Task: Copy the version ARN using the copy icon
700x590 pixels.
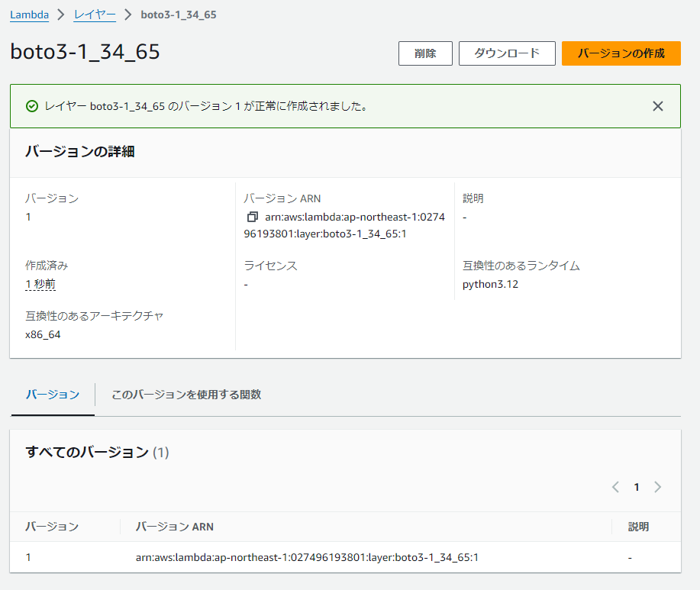Action: [253, 218]
